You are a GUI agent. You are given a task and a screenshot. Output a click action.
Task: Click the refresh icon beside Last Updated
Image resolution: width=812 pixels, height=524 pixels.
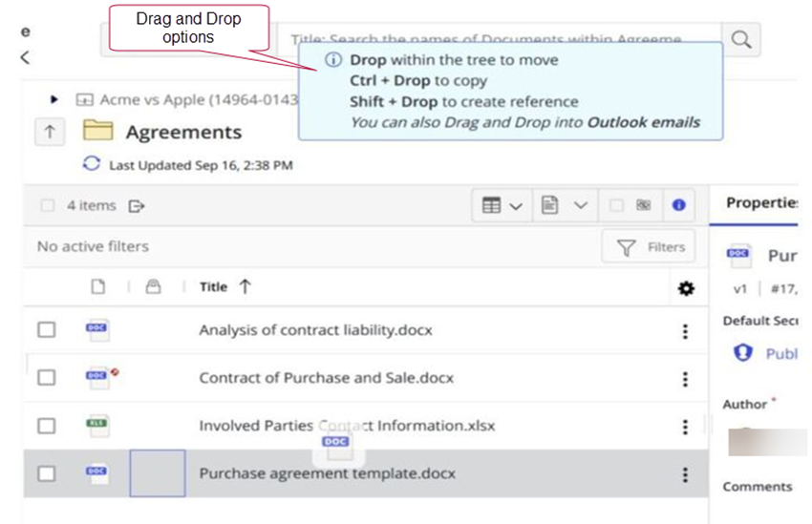pos(92,164)
